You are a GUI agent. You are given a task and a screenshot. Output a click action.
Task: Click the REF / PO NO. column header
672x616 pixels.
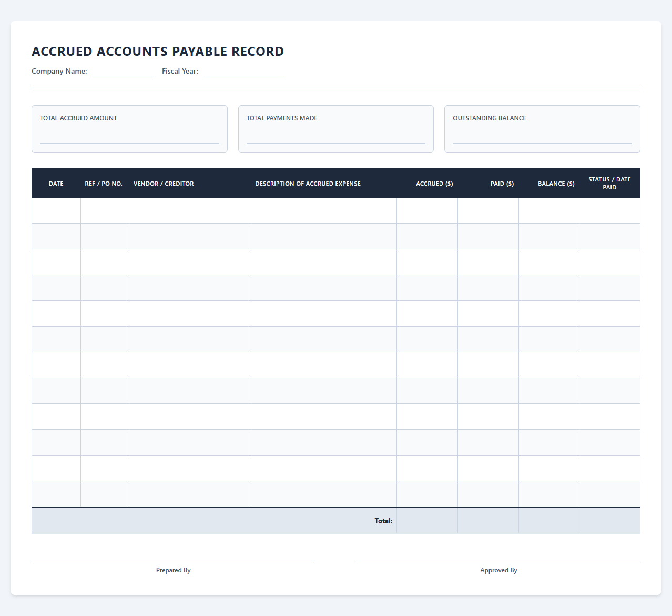coord(104,184)
